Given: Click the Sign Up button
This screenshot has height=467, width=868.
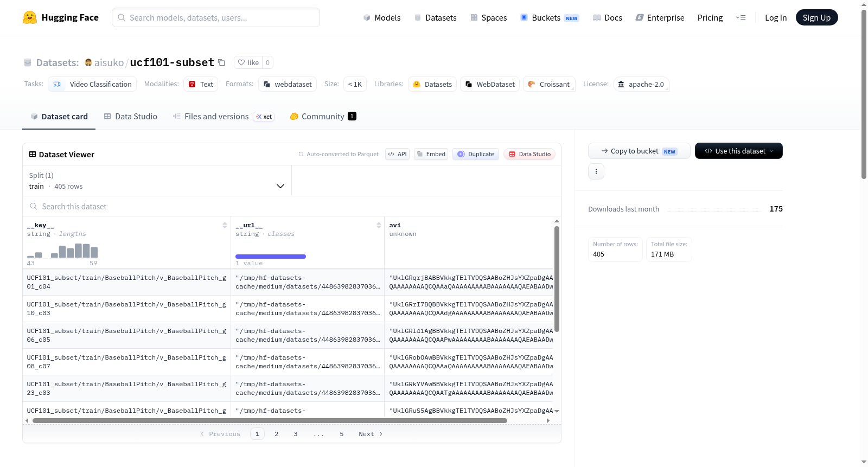Looking at the screenshot, I should coord(816,17).
